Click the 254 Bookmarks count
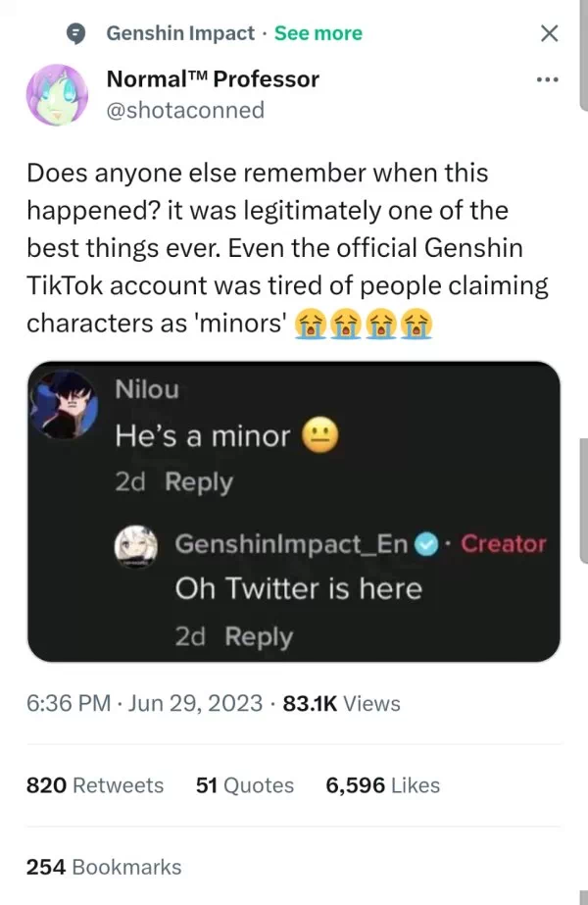588x905 pixels. click(x=103, y=867)
